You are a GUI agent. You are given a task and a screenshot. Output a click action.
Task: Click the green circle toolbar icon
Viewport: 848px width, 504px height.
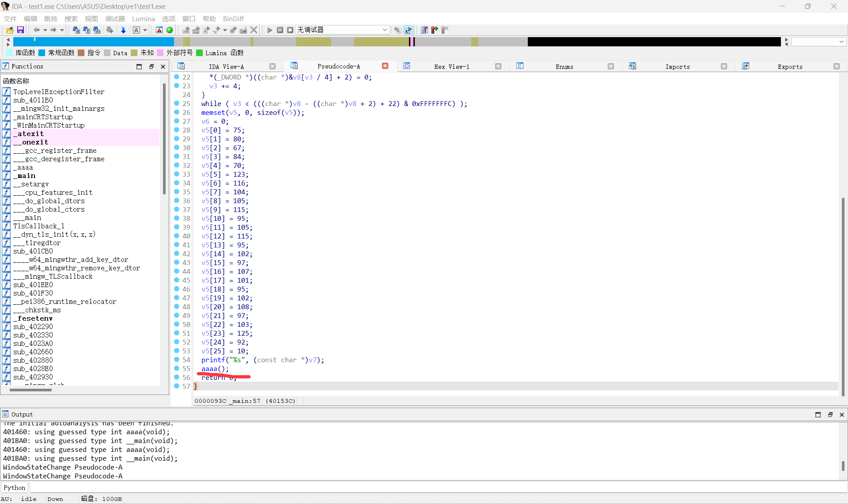(x=170, y=30)
